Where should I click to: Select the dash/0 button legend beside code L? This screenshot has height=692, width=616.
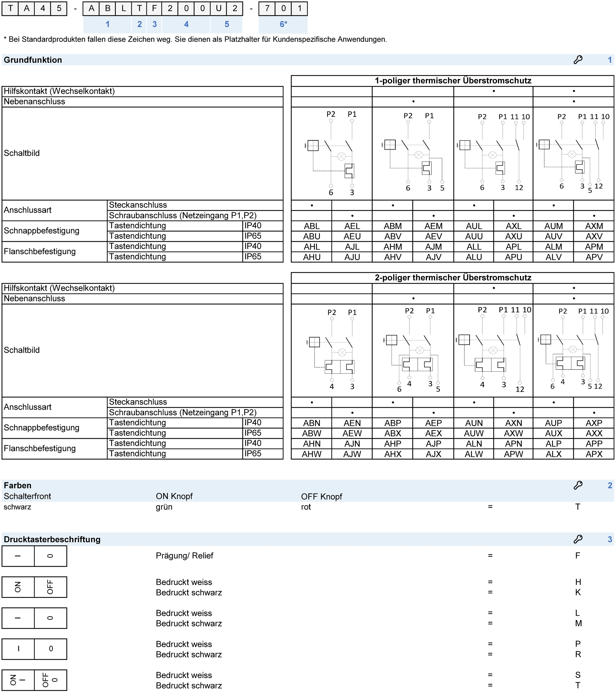point(34,618)
